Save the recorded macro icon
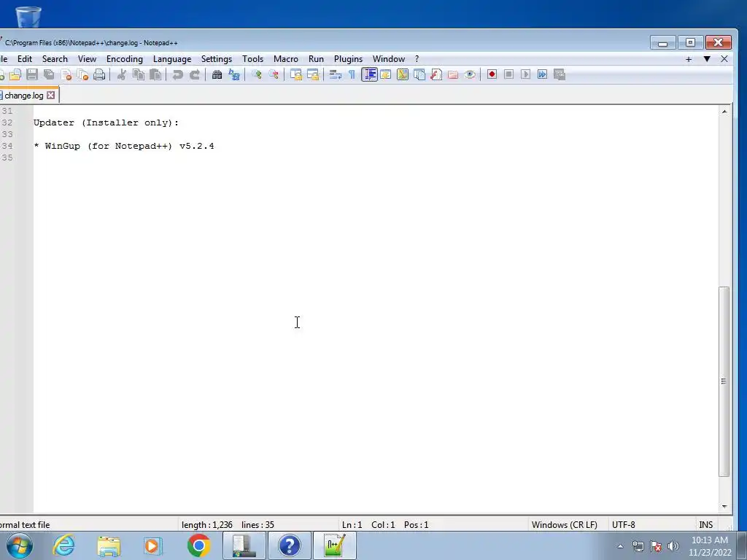 coord(560,75)
